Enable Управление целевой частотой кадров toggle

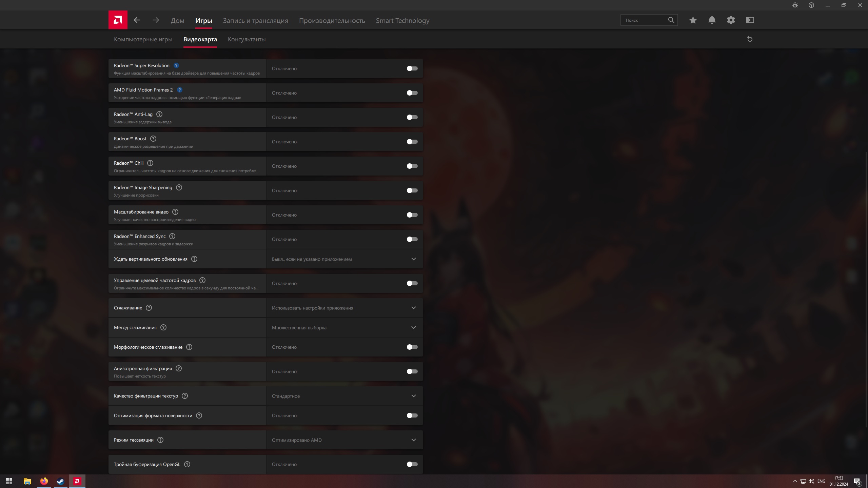[x=412, y=283]
